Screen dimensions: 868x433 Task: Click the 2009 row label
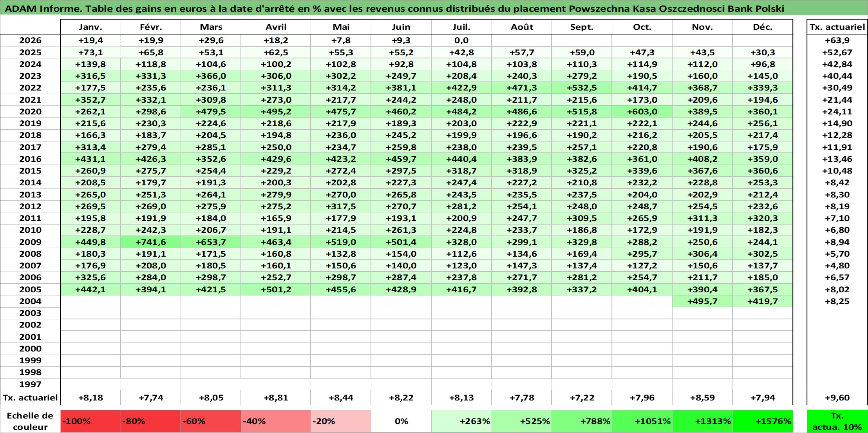[x=30, y=242]
